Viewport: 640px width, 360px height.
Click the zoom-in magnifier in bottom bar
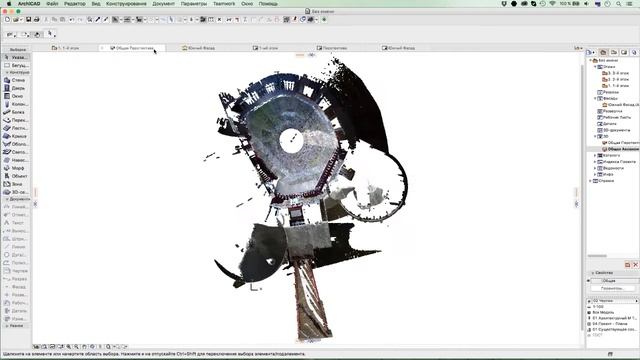point(69,347)
